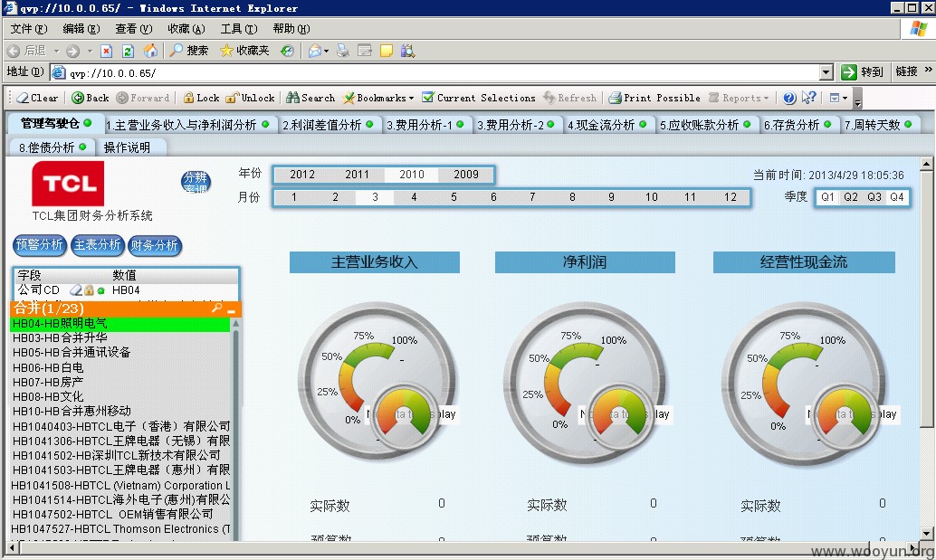Image resolution: width=936 pixels, height=560 pixels.
Task: Click the round 分辨率调 button
Action: 196,183
